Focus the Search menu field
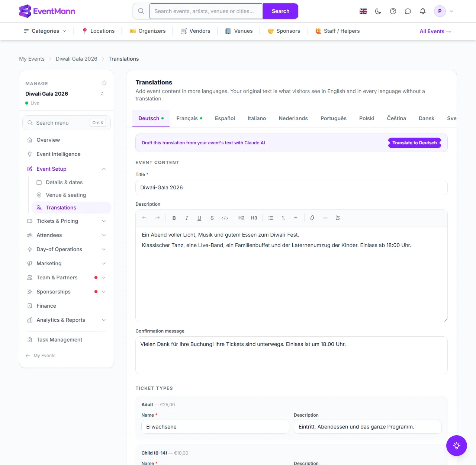The image size is (476, 465). coord(67,123)
